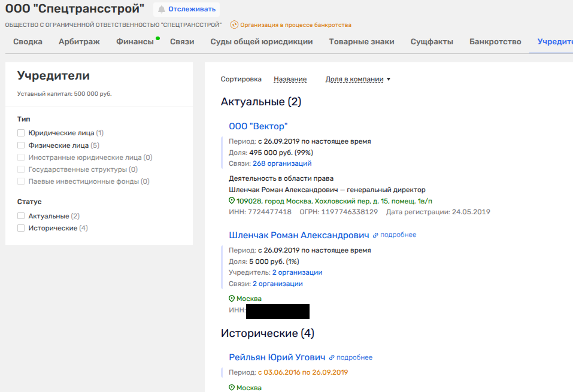This screenshot has width=573, height=392.
Task: Toggle the Исторические status checkbox
Action: (x=21, y=229)
